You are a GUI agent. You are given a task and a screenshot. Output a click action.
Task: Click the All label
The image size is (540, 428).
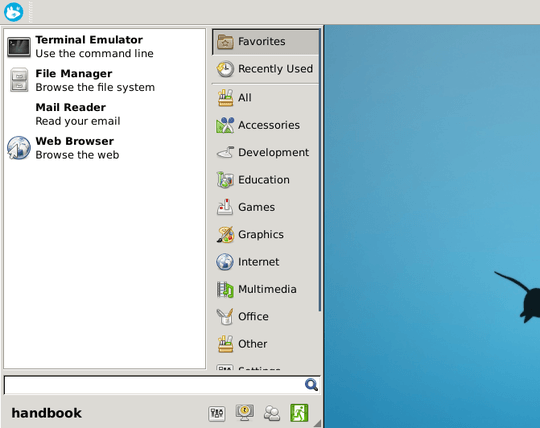(x=245, y=97)
